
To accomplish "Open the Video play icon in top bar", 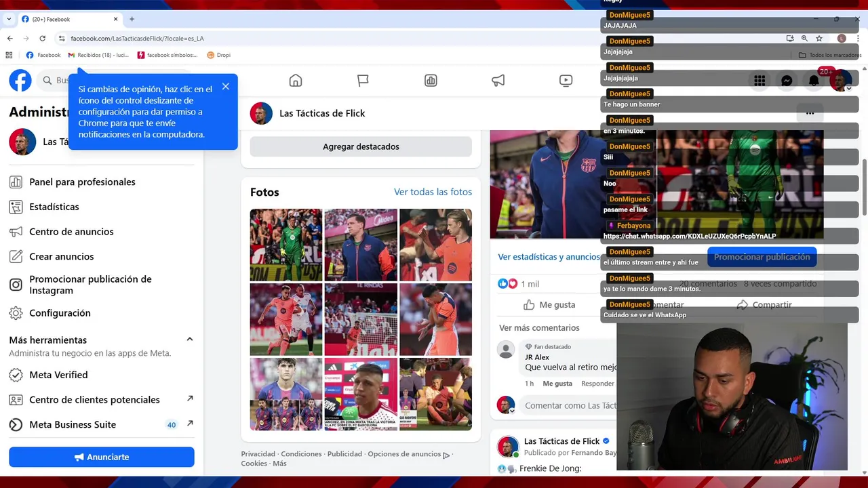I will coord(566,81).
